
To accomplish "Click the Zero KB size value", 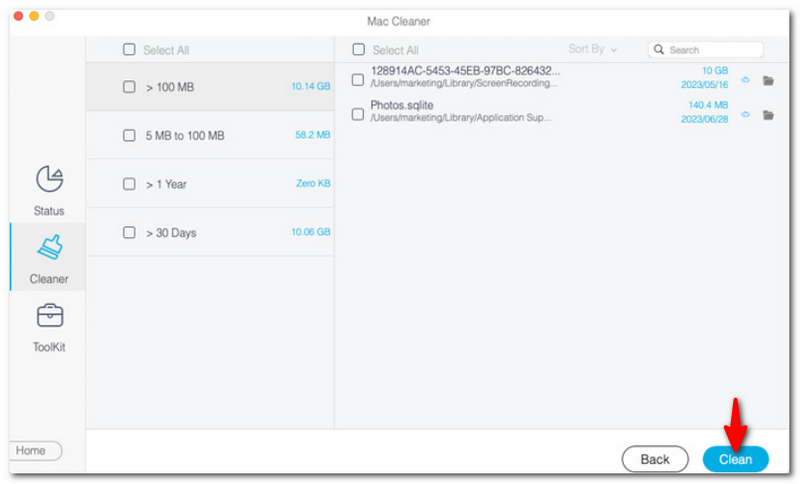I will pos(313,183).
